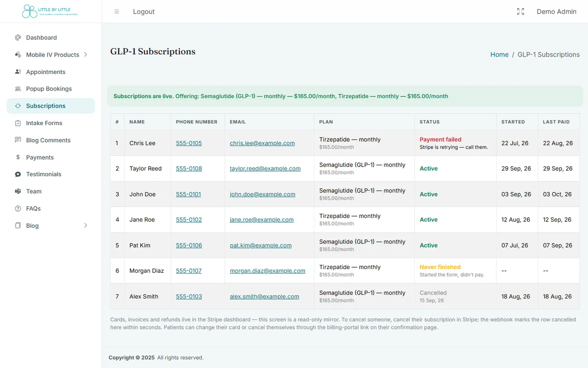This screenshot has height=368, width=588.
Task: Go to Appointments in the sidebar
Action: point(51,72)
